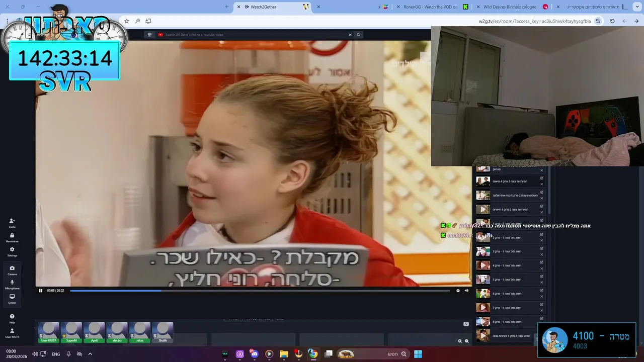The height and width of the screenshot is (362, 644).
Task: Mute the video player volume
Action: [x=466, y=291]
